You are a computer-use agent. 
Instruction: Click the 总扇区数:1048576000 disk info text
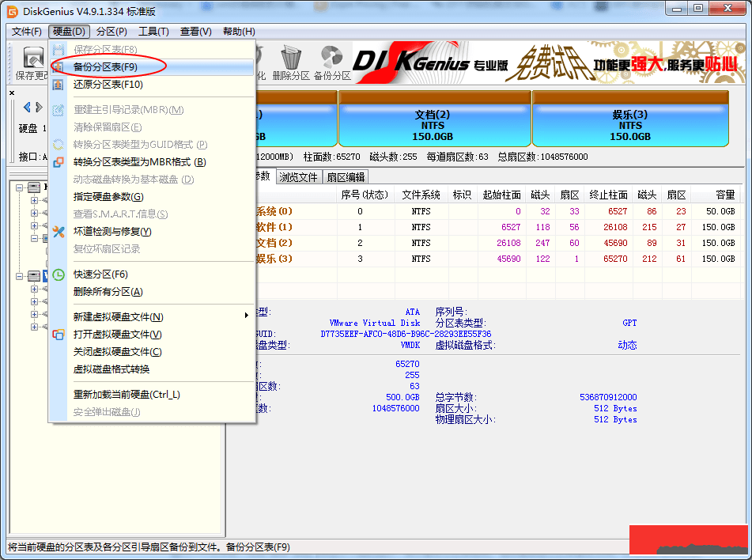pos(542,157)
